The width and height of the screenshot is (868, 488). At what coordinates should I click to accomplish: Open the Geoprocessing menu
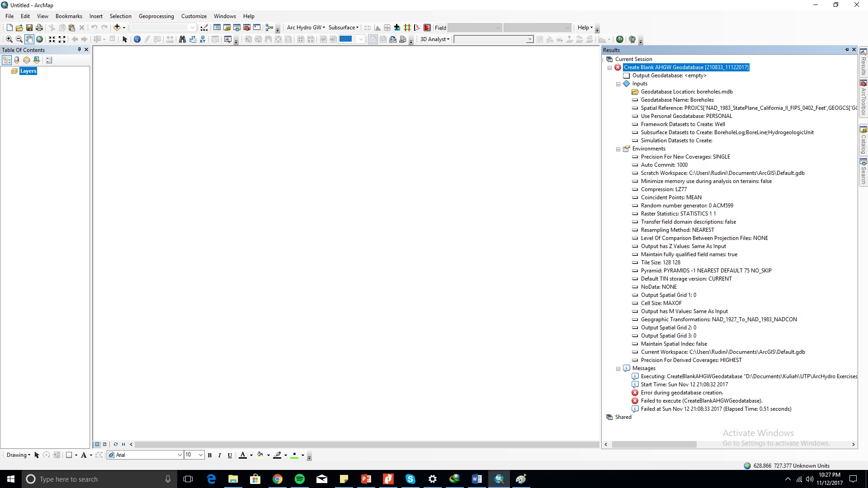[156, 16]
